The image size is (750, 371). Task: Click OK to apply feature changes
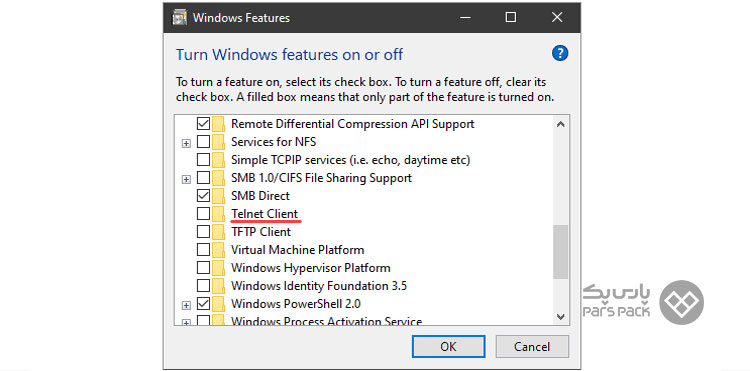(x=448, y=347)
